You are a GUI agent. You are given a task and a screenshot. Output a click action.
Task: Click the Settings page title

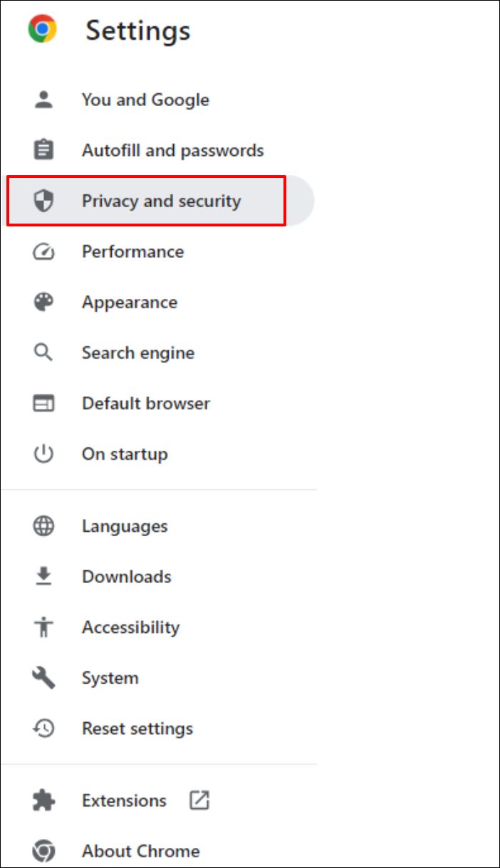click(138, 31)
